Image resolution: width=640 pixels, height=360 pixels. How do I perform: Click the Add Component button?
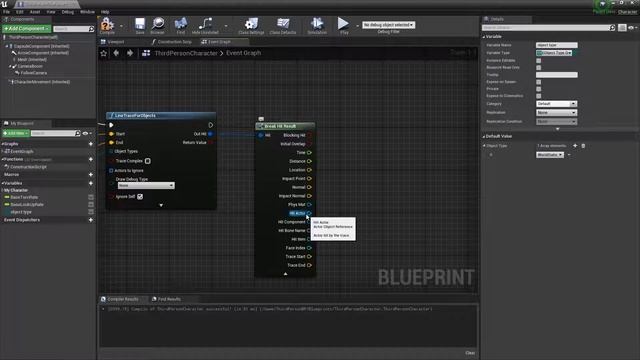coord(27,29)
